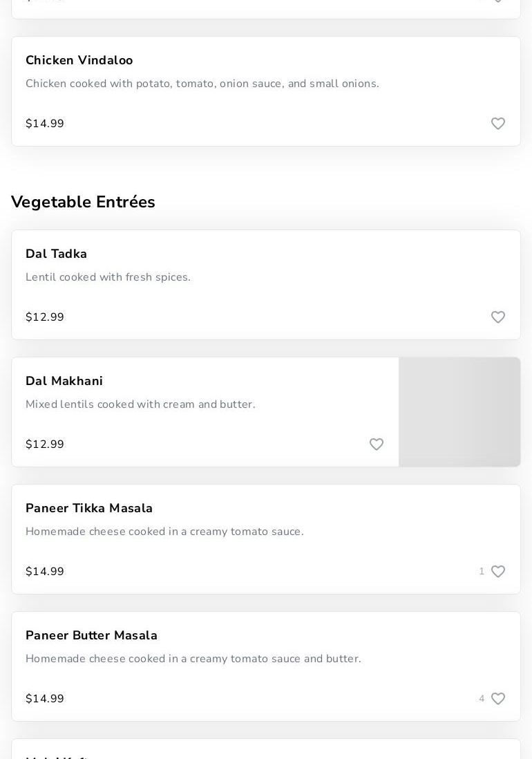Open the Dal Makhani item title
Screen dimensions: 532x759
click(64, 381)
